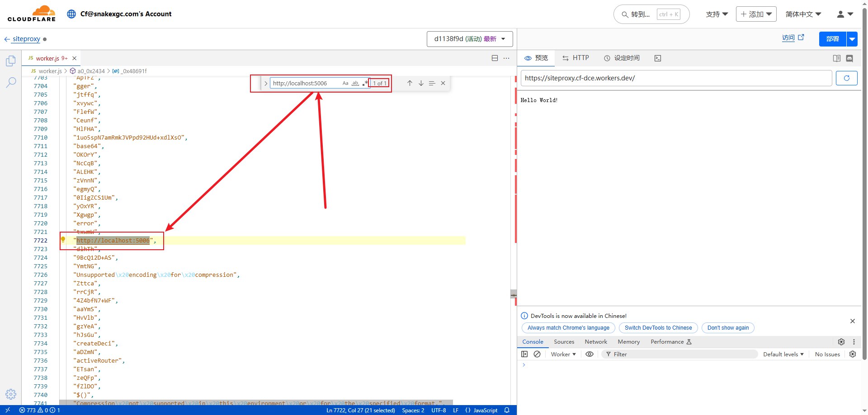Viewport: 868px width, 415px height.
Task: Open the user account menu
Action: (844, 14)
